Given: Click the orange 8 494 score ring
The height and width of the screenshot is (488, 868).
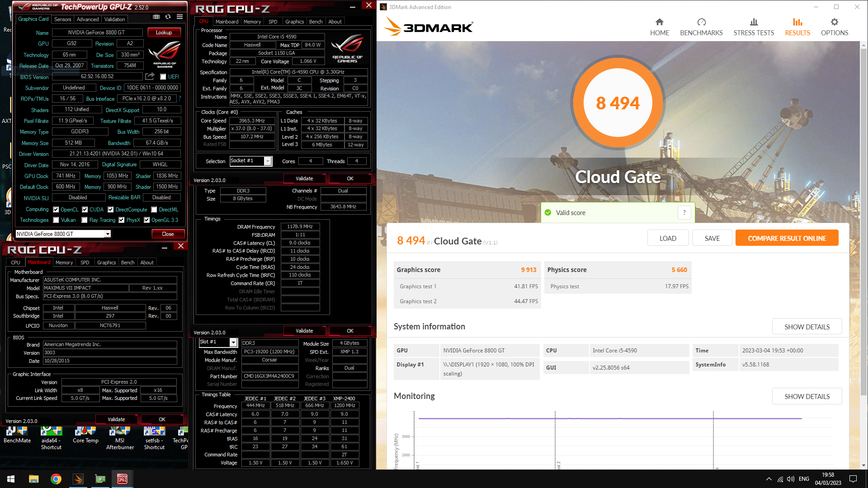Looking at the screenshot, I should click(x=618, y=103).
